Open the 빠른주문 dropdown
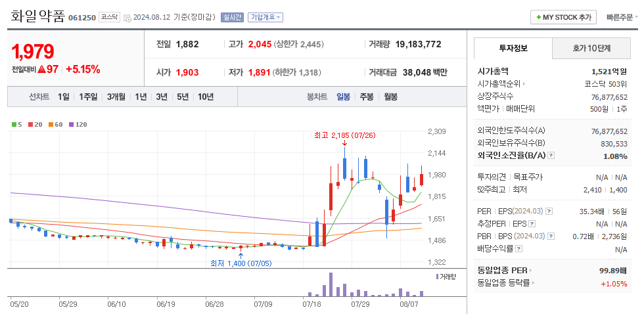 [622, 17]
